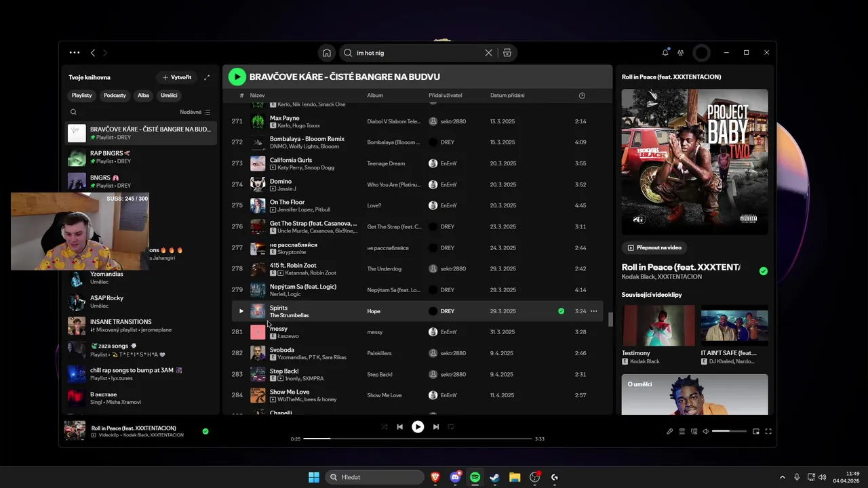Open The Strumbellas artist link on Spirits row
This screenshot has height=488, width=868.
(x=289, y=315)
